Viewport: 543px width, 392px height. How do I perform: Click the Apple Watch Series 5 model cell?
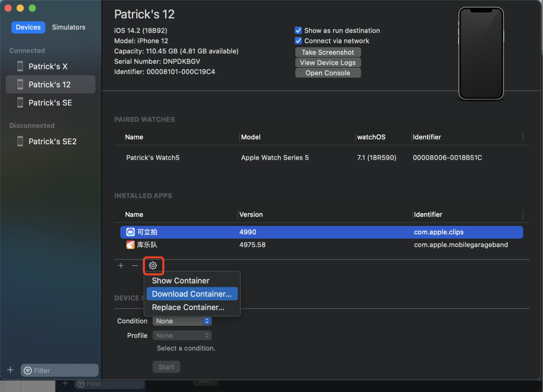(x=275, y=157)
